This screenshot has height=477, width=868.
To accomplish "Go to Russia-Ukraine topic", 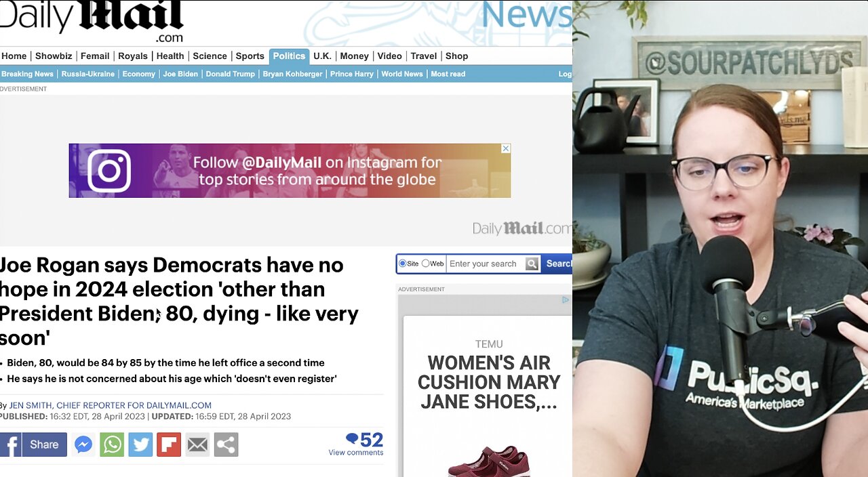I will click(x=88, y=74).
